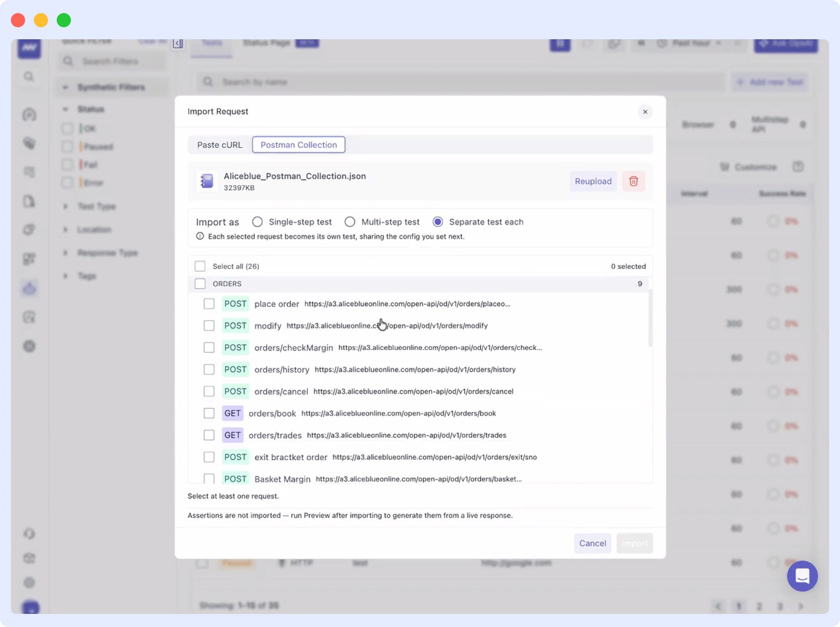Image resolution: width=840 pixels, height=627 pixels.
Task: Open the Status Page tab
Action: [x=266, y=43]
